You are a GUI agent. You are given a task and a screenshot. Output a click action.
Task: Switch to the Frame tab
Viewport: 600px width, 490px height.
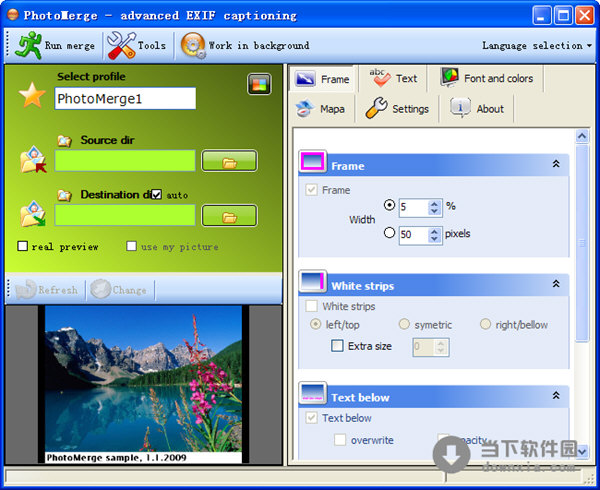coord(323,79)
